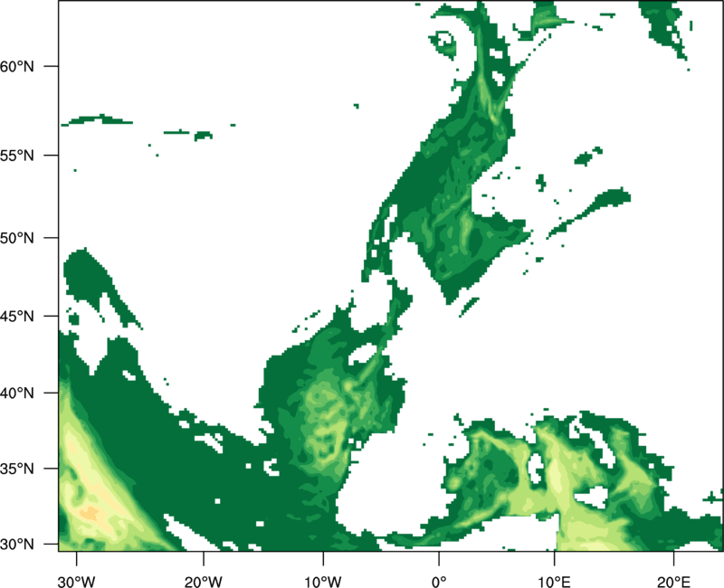Viewport: 724px width, 588px height.
Task: Click the 40°N latitude label
Action: (x=17, y=393)
